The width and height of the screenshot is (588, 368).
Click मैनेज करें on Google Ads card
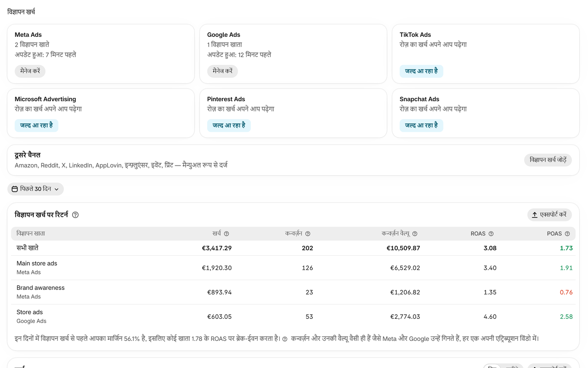tap(222, 71)
